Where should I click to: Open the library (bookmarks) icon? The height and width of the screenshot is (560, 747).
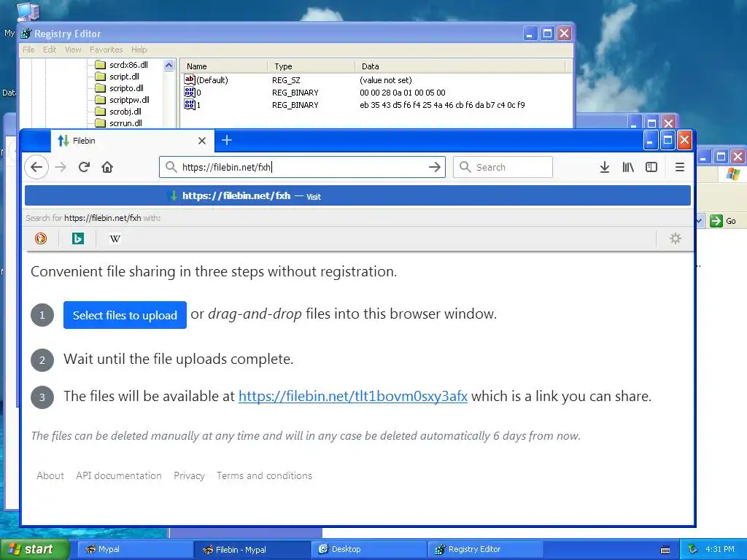pos(628,167)
